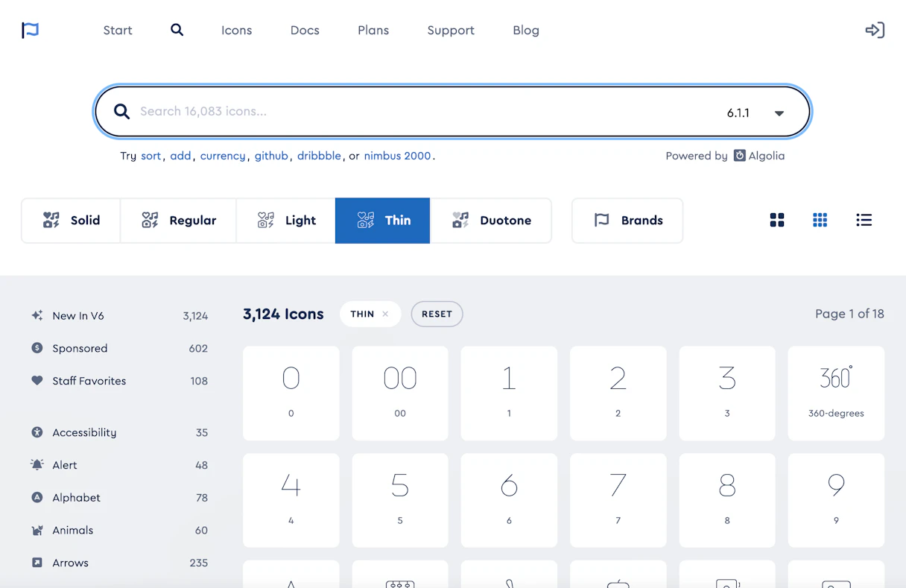Try the 'github' search suggestion
Viewport: 906px width, 588px height.
(x=271, y=156)
